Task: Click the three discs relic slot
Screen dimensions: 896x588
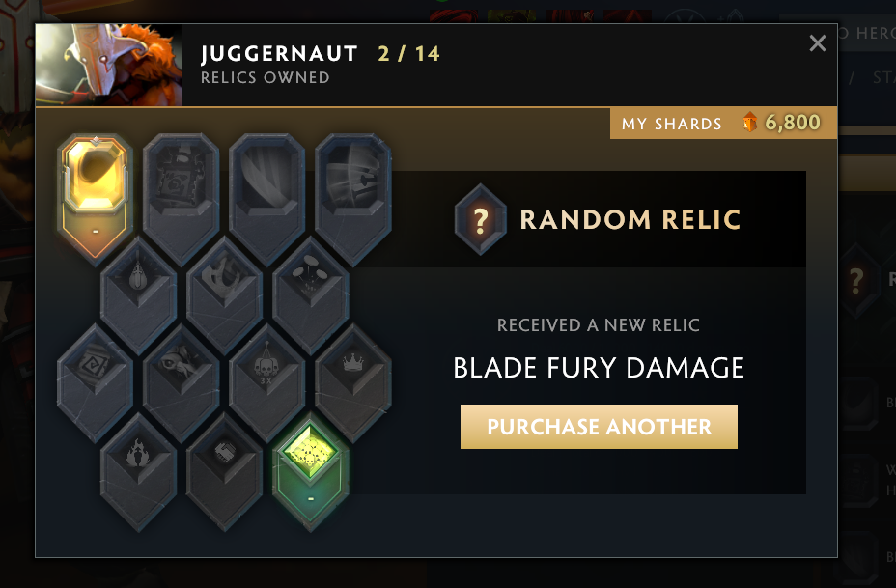Action: (310, 294)
